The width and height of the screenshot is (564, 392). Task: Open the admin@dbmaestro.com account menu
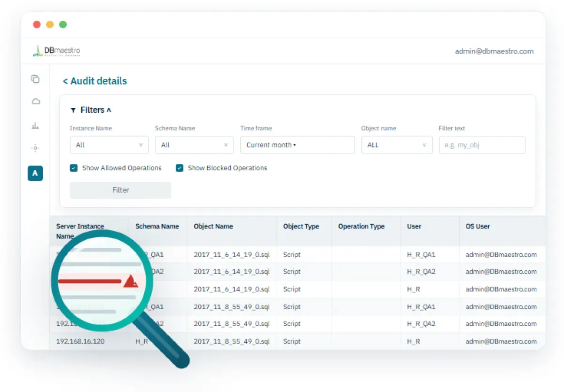[x=494, y=51]
